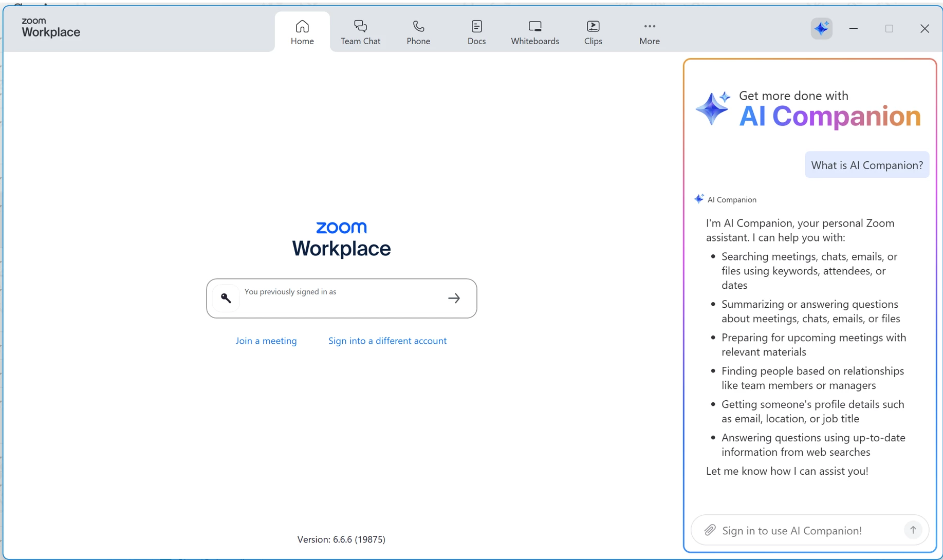Click the 'You previously signed in as' box

click(x=342, y=298)
